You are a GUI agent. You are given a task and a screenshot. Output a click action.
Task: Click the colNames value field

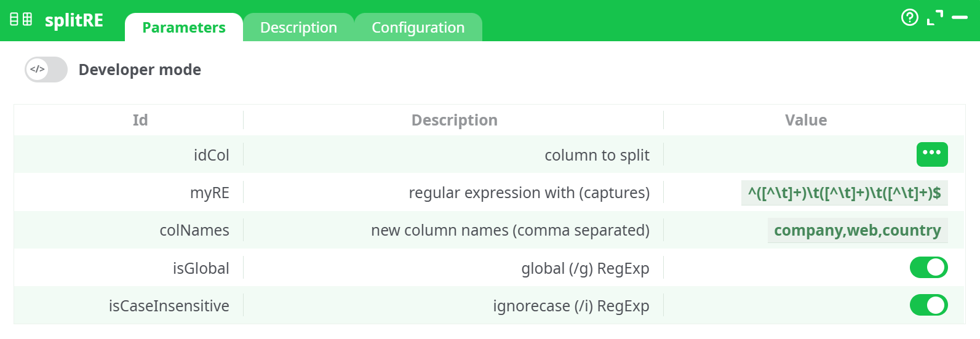coord(857,231)
